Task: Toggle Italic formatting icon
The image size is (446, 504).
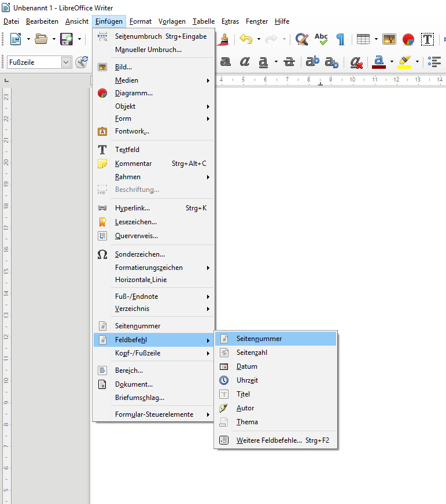Action: point(245,61)
